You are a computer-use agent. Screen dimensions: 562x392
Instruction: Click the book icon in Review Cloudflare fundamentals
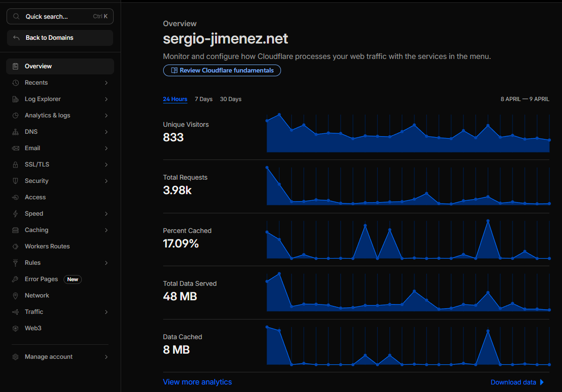[x=174, y=71]
